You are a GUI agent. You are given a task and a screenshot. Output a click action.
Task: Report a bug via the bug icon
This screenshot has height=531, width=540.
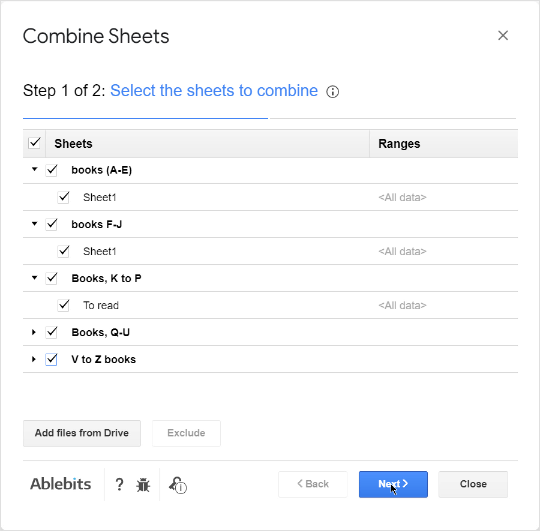[x=143, y=485]
